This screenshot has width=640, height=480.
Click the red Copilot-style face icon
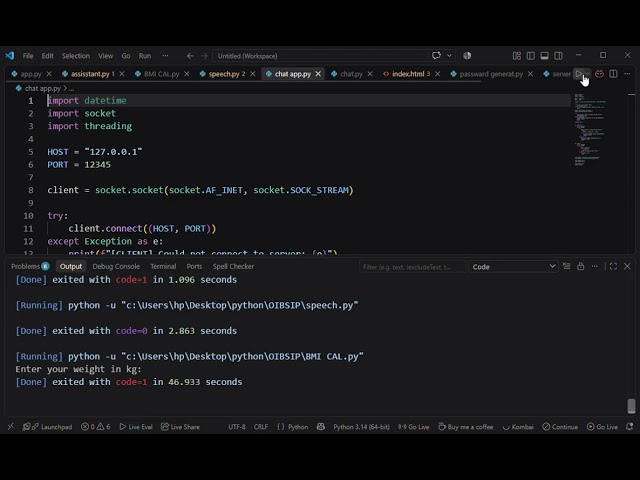(x=599, y=74)
